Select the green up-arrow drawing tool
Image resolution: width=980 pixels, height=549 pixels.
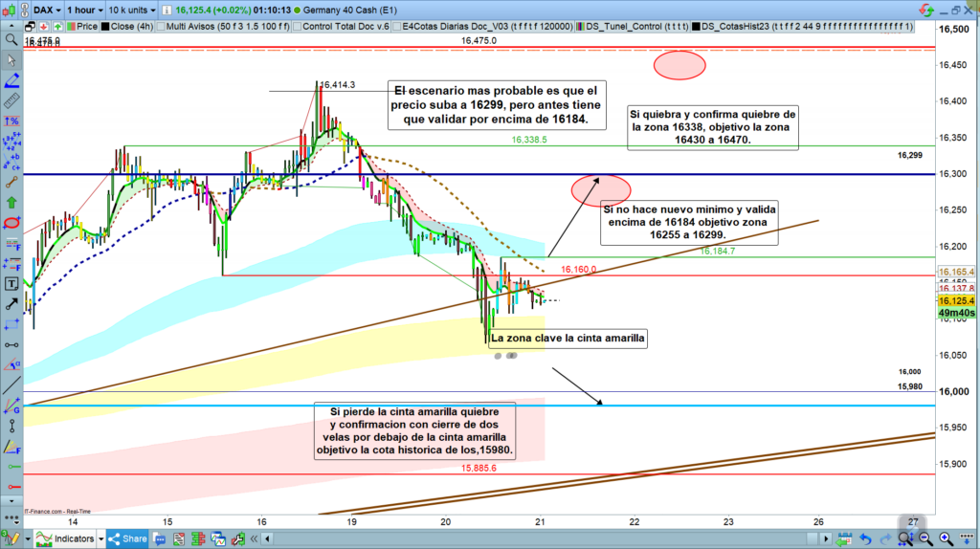point(11,202)
